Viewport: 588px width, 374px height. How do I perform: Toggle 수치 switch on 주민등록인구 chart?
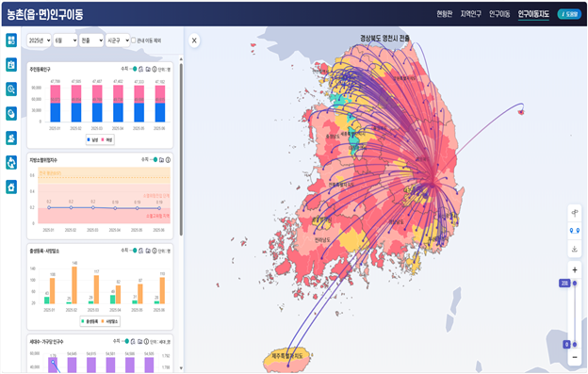[x=134, y=69]
